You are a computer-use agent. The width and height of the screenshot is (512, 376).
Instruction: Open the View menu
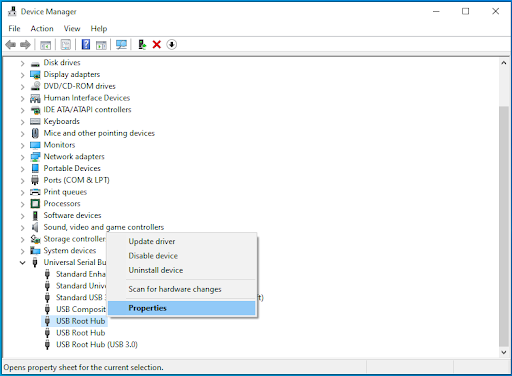72,29
